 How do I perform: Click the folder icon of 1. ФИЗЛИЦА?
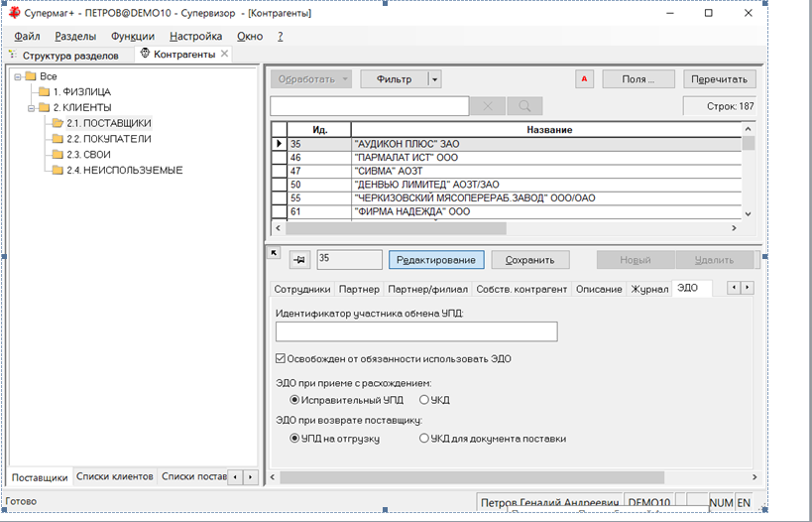44,91
